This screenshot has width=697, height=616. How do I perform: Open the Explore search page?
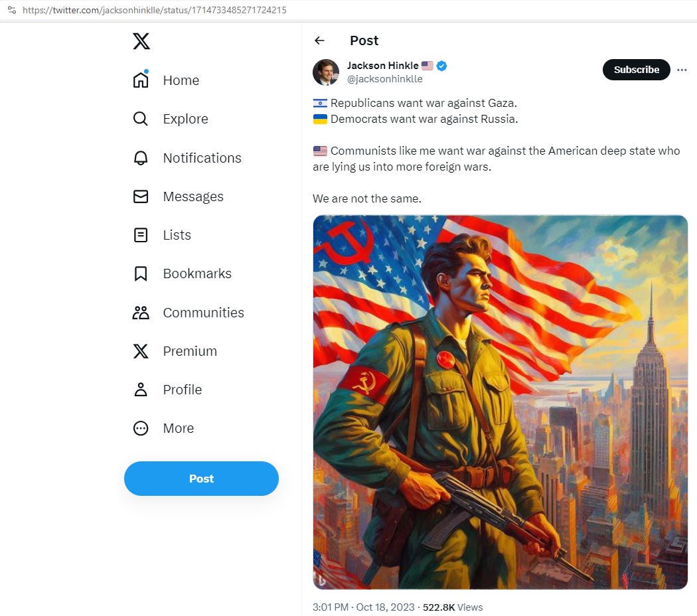[x=185, y=119]
